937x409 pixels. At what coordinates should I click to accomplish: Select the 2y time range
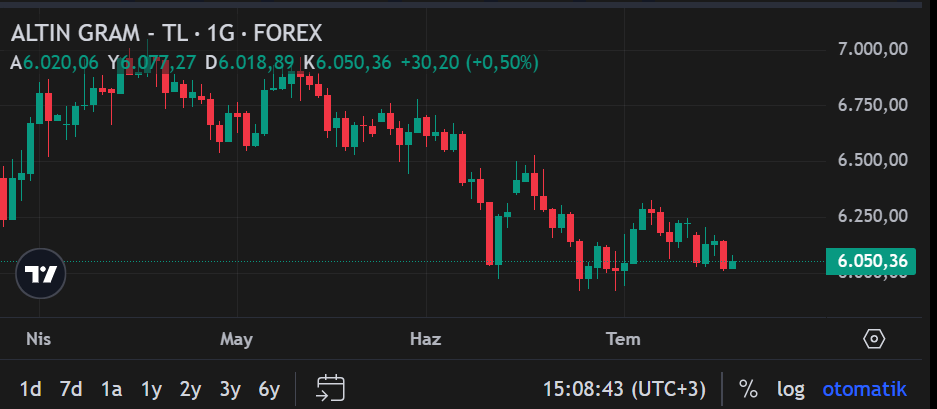tap(191, 389)
